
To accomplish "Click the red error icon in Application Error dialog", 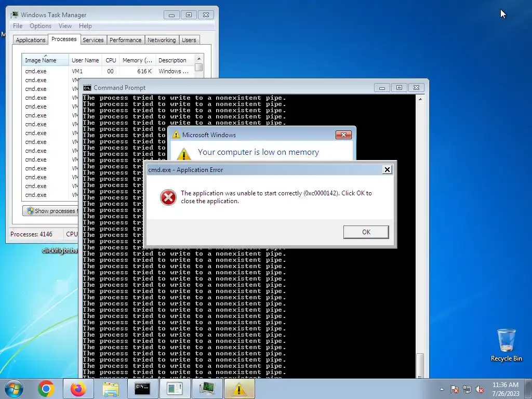I will tap(168, 197).
